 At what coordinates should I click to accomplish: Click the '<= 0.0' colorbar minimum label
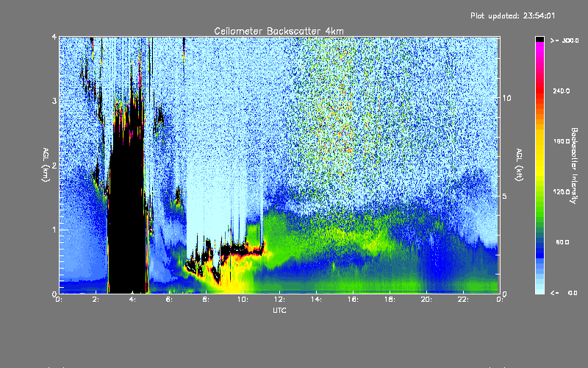[x=564, y=293]
